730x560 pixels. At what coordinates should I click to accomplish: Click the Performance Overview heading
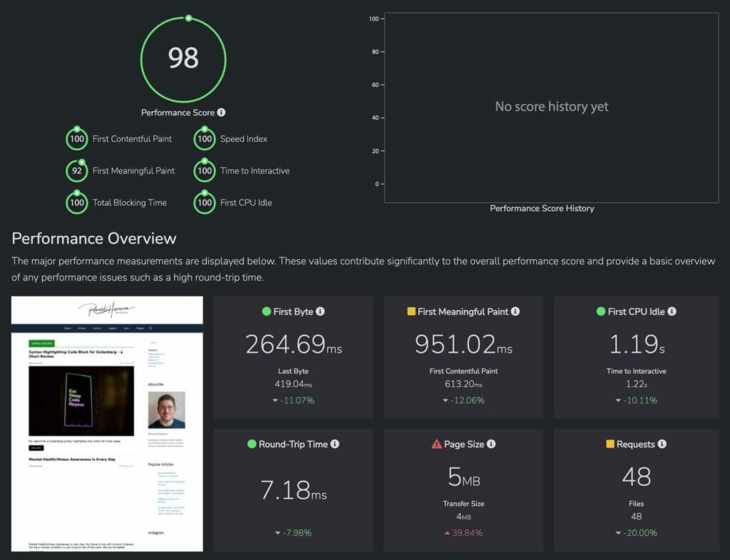point(94,238)
